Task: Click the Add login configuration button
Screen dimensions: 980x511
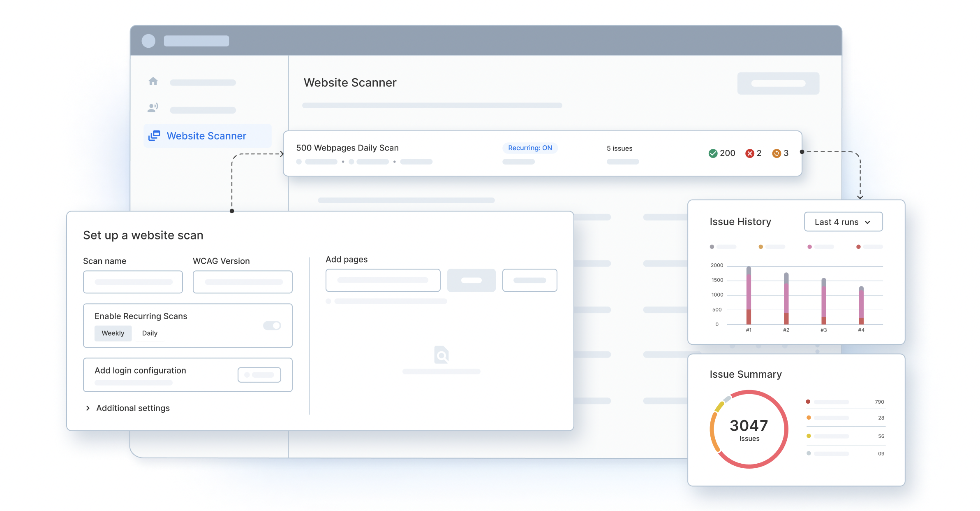Action: [259, 374]
